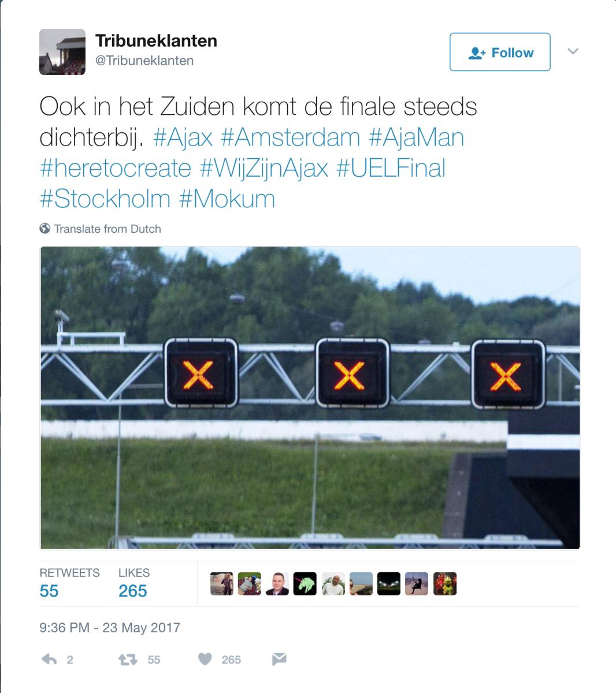Image resolution: width=616 pixels, height=693 pixels.
Task: Translate the tweet from Dutch
Action: [x=107, y=229]
